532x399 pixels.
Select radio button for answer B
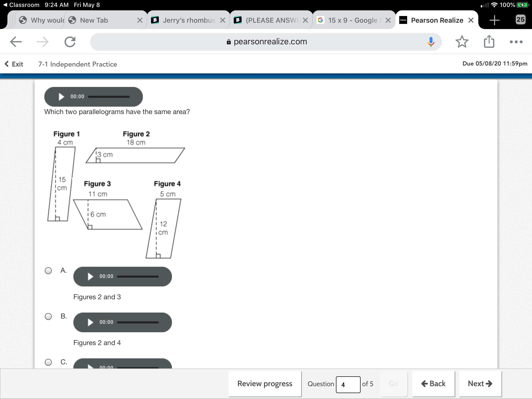click(48, 316)
